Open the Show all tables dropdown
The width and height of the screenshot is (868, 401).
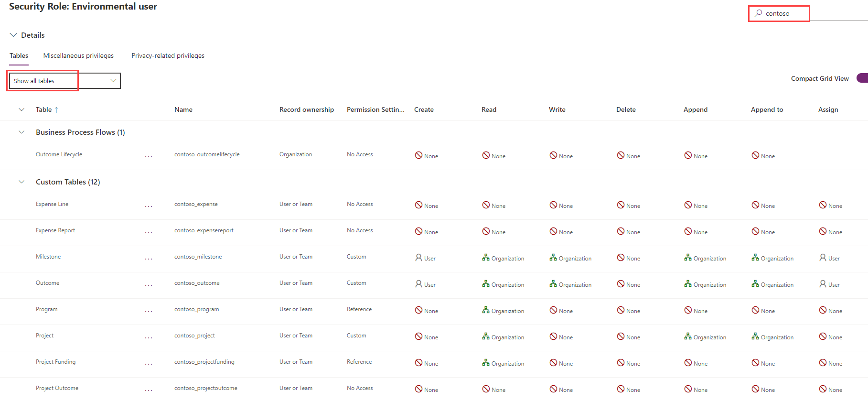(64, 81)
